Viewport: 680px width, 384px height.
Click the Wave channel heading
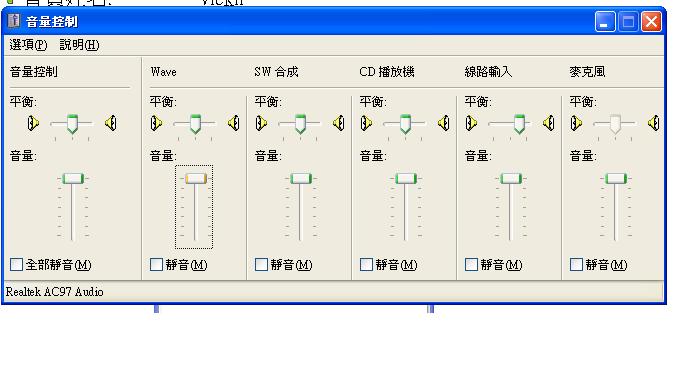pyautogui.click(x=163, y=72)
